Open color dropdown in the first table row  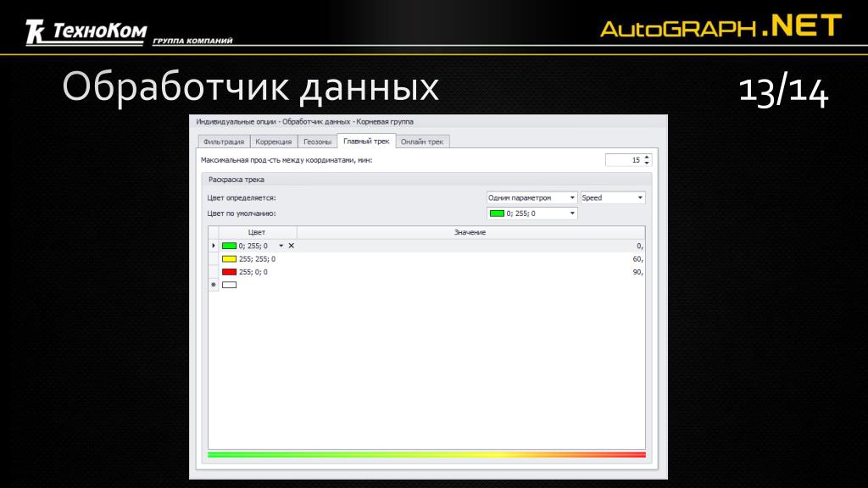(281, 246)
